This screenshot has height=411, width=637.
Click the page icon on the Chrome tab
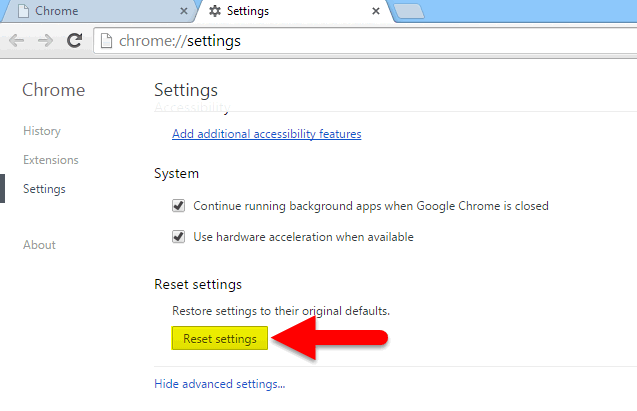[24, 11]
